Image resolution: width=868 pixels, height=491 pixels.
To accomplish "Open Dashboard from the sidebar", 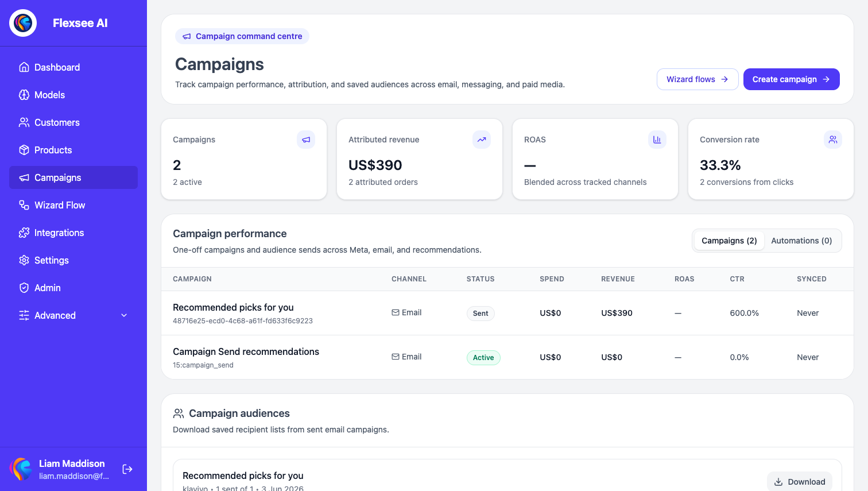I will (x=73, y=67).
